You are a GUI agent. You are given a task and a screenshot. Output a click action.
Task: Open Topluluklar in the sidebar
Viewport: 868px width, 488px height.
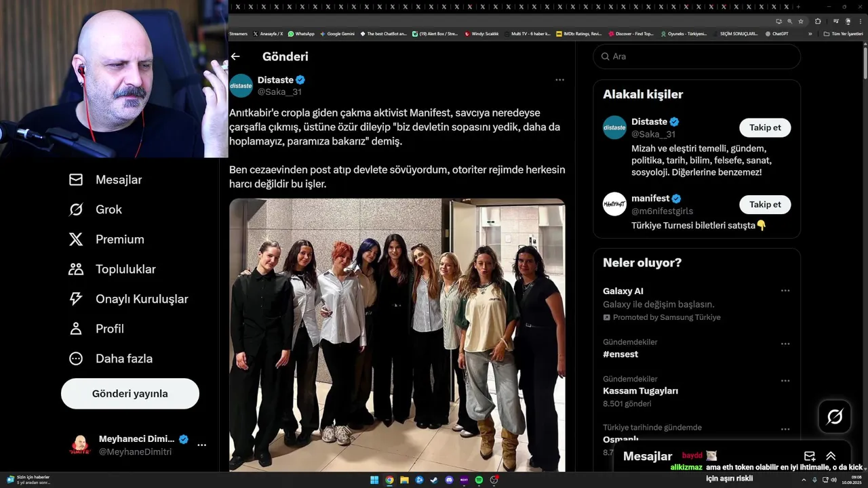(x=112, y=269)
